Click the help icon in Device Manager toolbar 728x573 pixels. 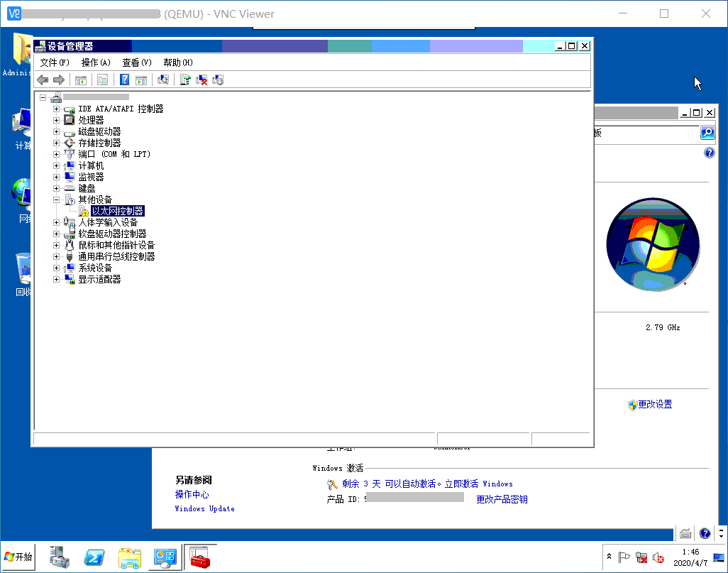125,80
